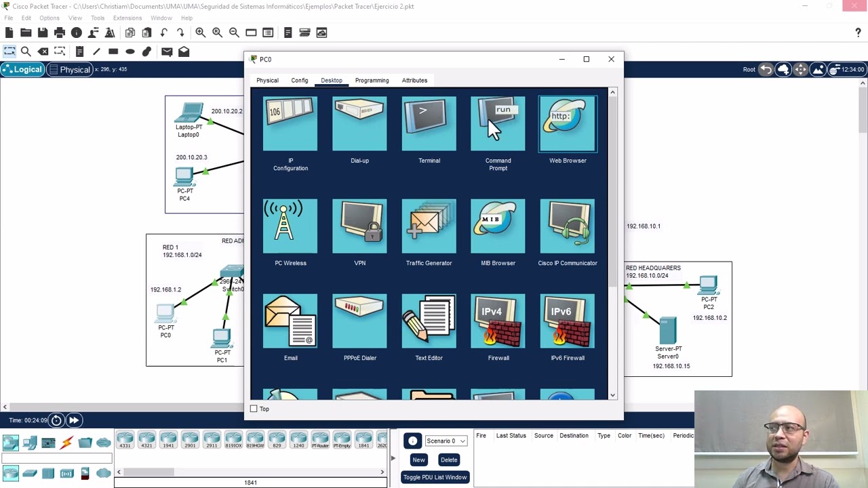Open the Extensions menu

[127, 18]
